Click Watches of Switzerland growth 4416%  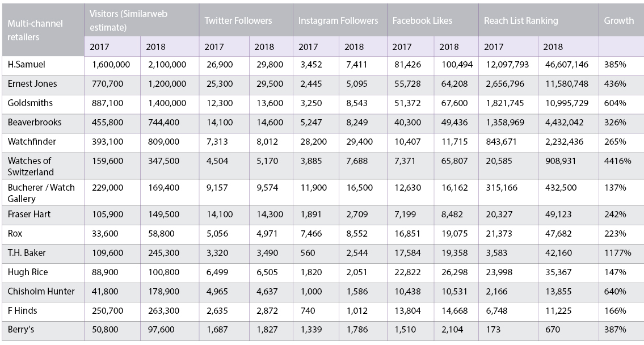click(617, 161)
